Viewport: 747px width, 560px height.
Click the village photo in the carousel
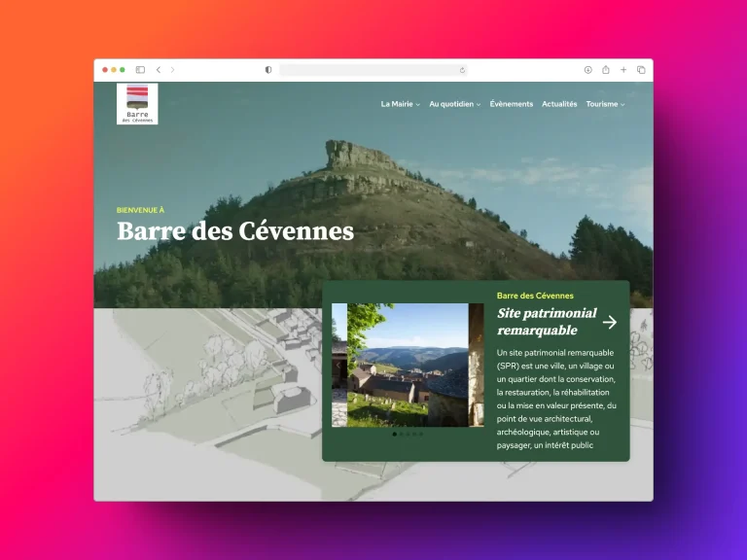pyautogui.click(x=408, y=365)
